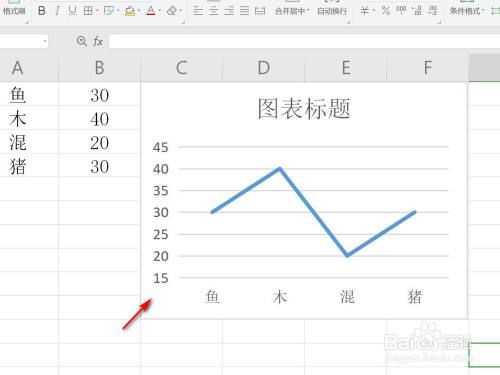Screen dimensions: 500x375
Task: Open the name box dropdown arrow
Action: 45,42
